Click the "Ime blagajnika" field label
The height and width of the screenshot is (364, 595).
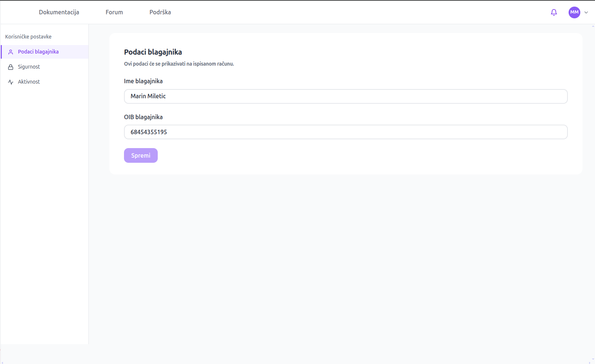[143, 81]
